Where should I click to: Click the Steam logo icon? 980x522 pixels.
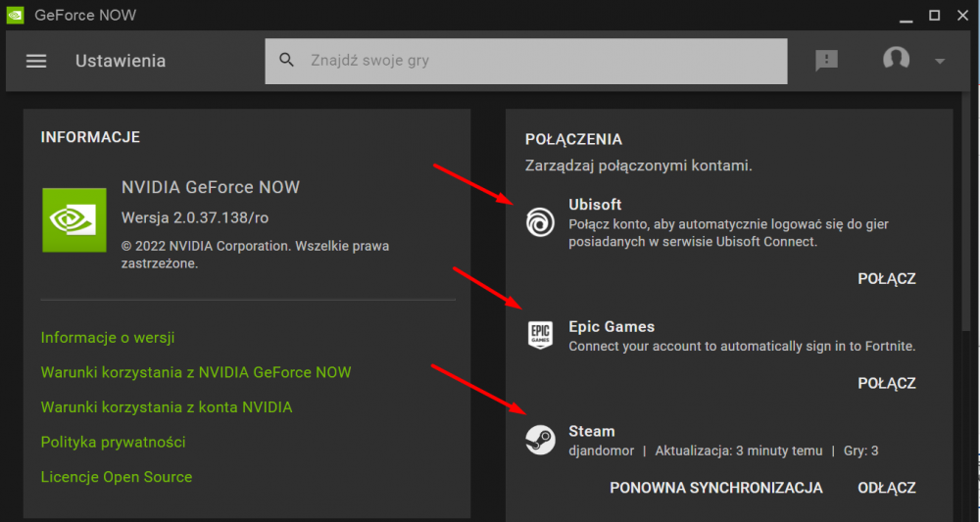coord(540,440)
